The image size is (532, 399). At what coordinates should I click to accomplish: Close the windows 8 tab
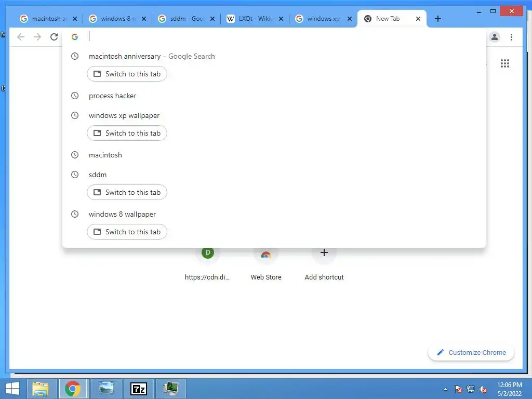(144, 19)
